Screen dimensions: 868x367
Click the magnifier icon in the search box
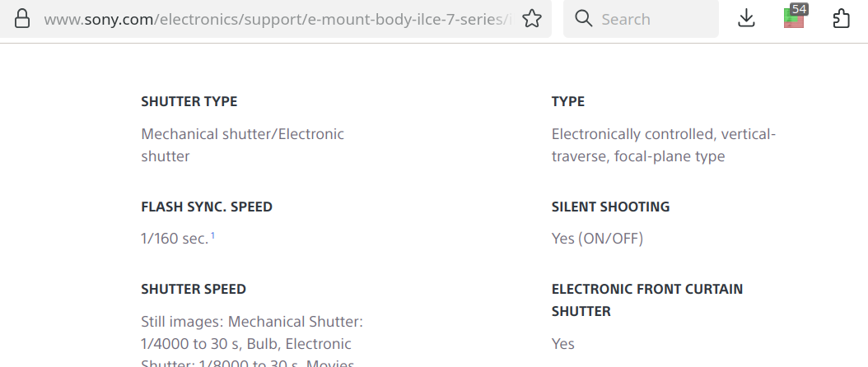[584, 18]
